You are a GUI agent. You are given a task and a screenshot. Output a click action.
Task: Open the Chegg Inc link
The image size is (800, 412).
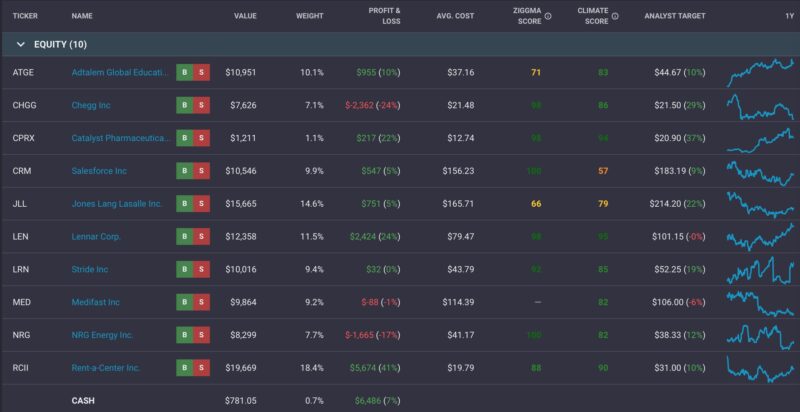click(91, 105)
